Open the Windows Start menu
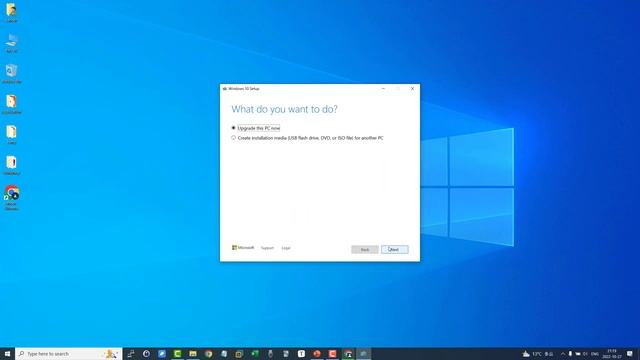Screen dimensions: 640x360 (7, 353)
